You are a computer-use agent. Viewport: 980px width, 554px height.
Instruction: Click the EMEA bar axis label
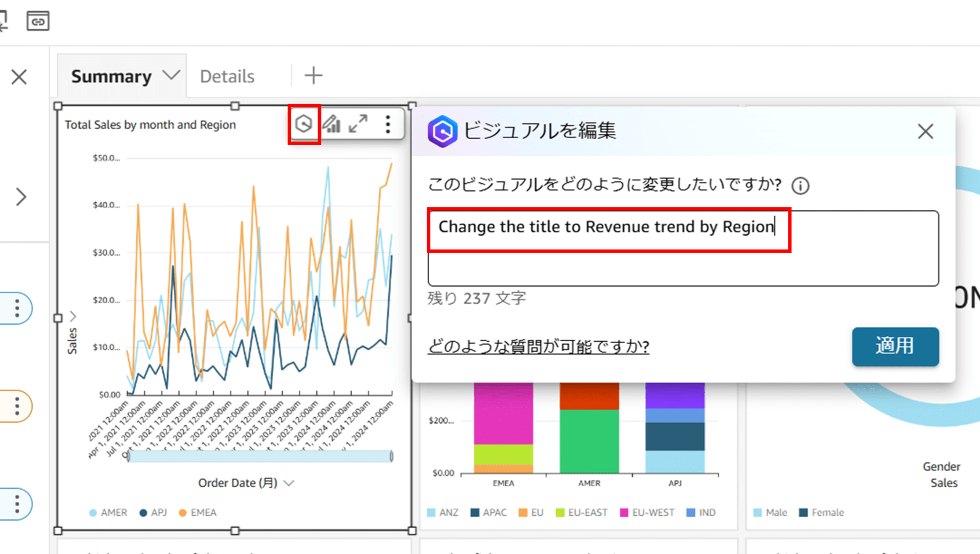(503, 483)
